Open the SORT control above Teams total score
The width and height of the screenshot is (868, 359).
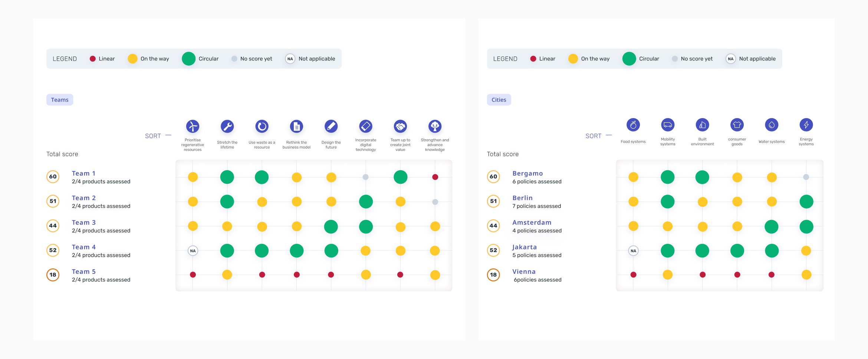[158, 136]
